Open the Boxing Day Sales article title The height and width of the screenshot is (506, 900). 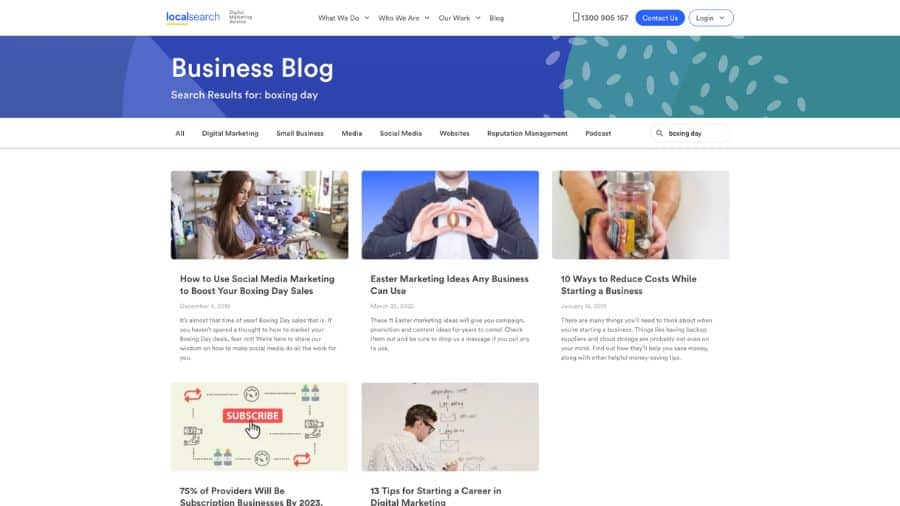[257, 285]
